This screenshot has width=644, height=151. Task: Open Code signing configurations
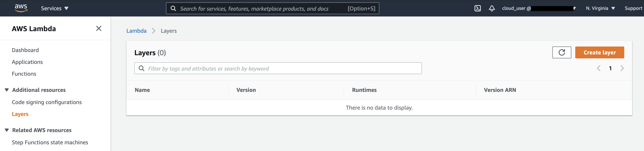pos(47,102)
